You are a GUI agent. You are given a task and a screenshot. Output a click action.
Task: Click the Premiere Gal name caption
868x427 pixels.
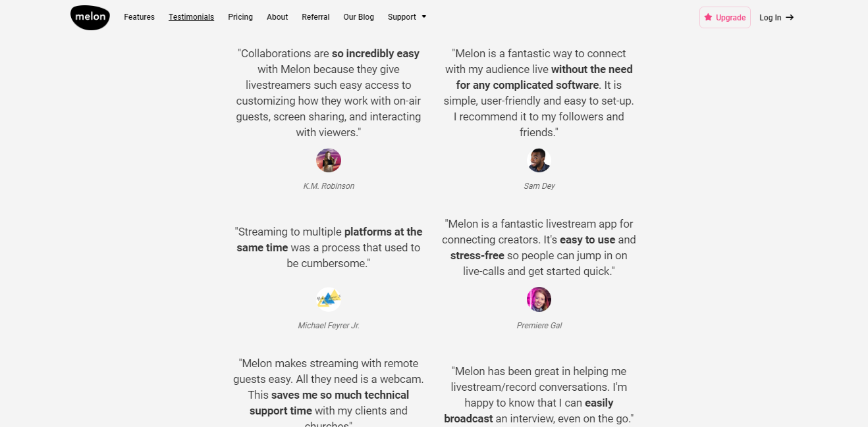[x=539, y=326]
